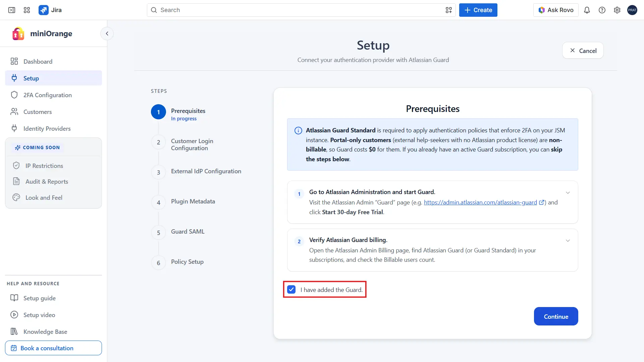Screen dimensions: 644x362
Task: Click the Audit & Reports item
Action: point(54,181)
